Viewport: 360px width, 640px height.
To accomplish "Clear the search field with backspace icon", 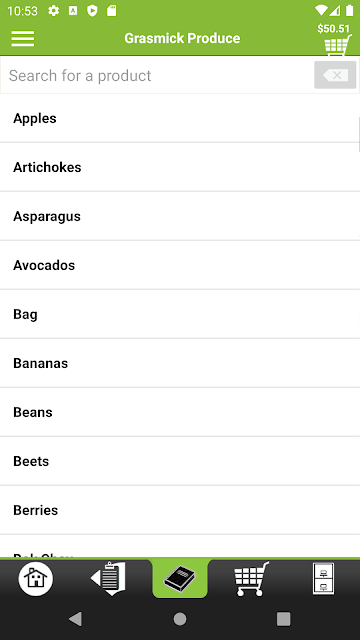I will (x=335, y=75).
